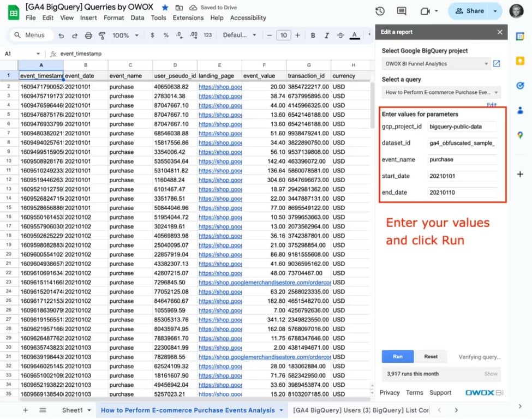Open the Support link
This screenshot has height=419, width=532.
tap(440, 392)
